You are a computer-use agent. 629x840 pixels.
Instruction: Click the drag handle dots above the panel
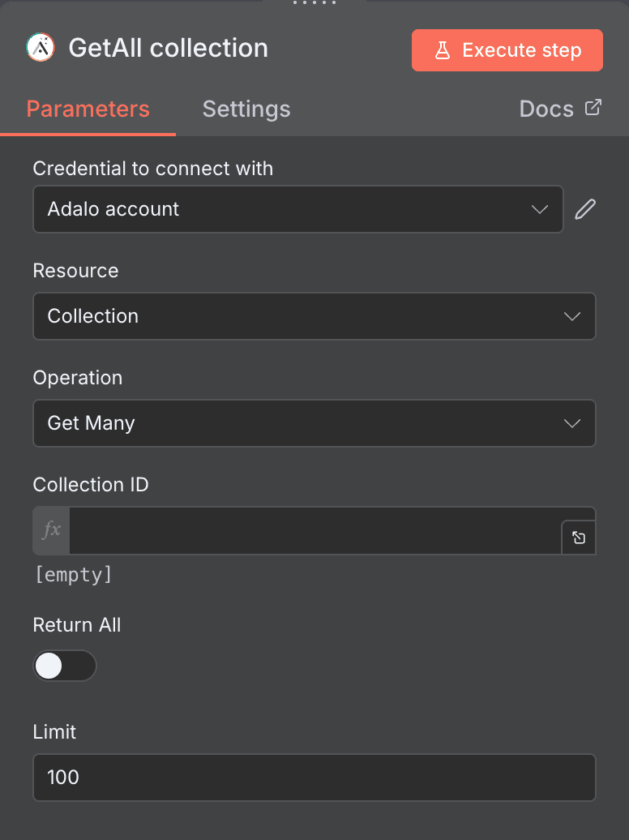pos(314,4)
